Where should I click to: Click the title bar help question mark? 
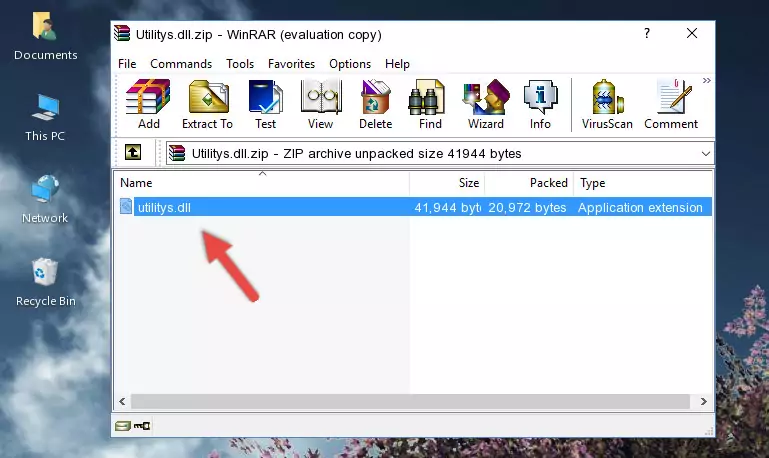[x=647, y=33]
